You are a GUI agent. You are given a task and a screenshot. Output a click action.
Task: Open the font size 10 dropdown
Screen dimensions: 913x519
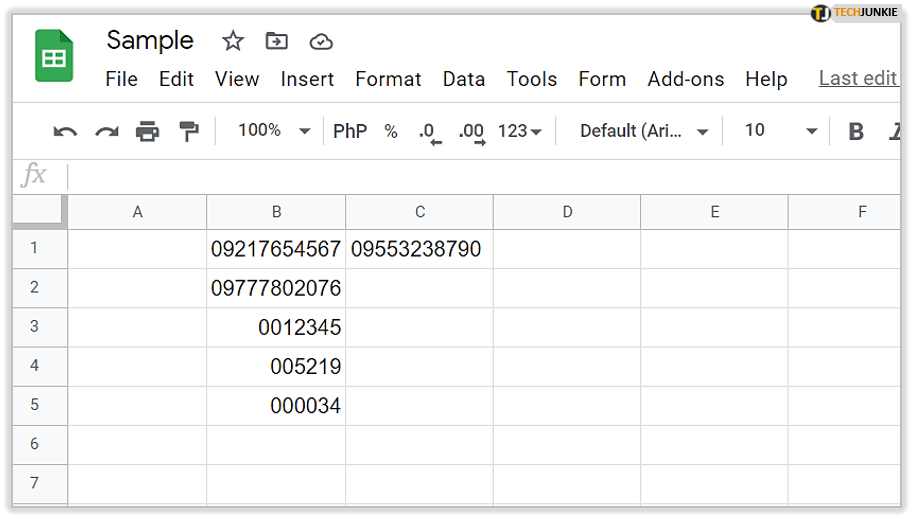[781, 131]
